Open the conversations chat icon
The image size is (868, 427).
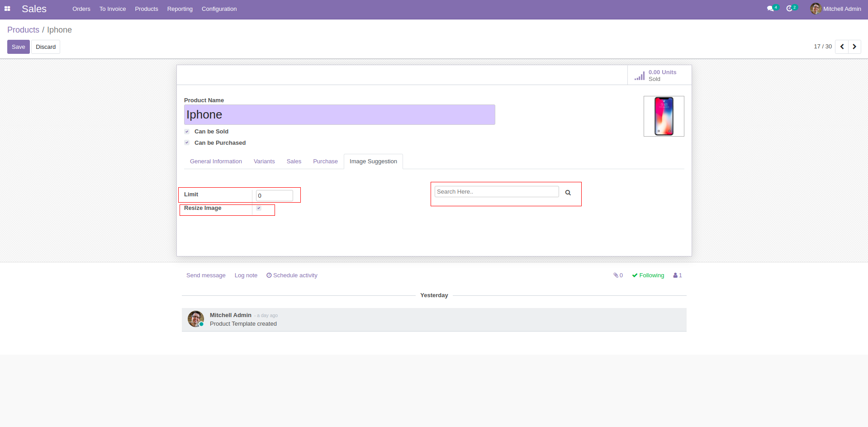pos(770,9)
